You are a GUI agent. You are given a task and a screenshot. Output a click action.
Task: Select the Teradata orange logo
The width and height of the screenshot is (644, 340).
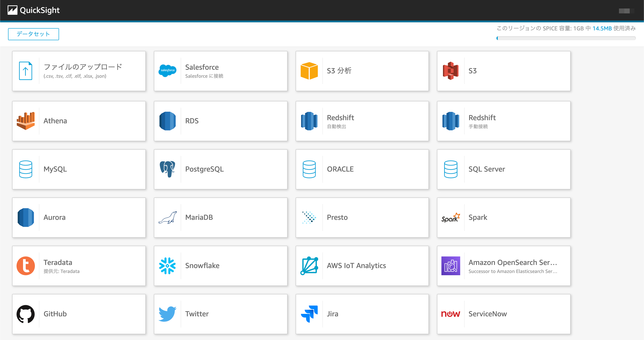click(x=25, y=266)
